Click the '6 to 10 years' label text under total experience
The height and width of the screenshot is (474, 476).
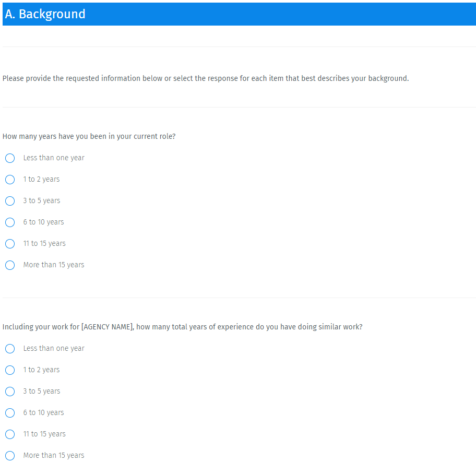pos(43,413)
